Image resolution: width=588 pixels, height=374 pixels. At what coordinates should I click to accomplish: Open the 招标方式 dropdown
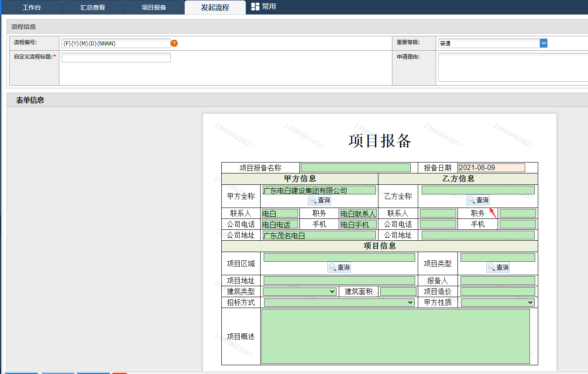tap(339, 302)
